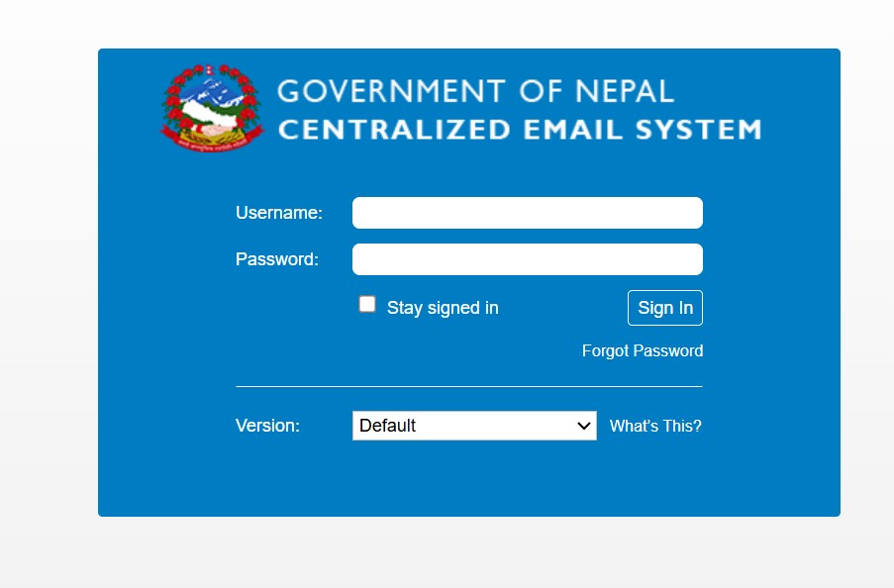Open the "What's This?" help link
This screenshot has width=894, height=588.
click(655, 426)
